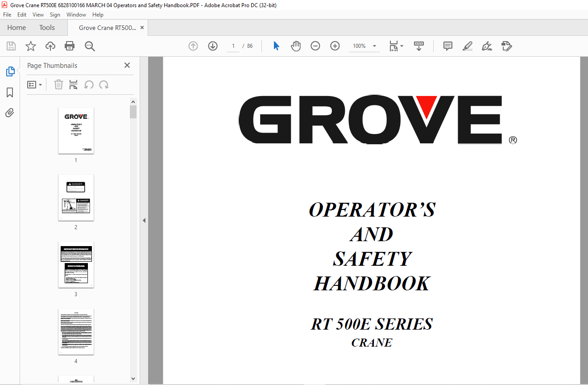This screenshot has width=588, height=385.
Task: Zoom in with the plus icon
Action: 335,46
